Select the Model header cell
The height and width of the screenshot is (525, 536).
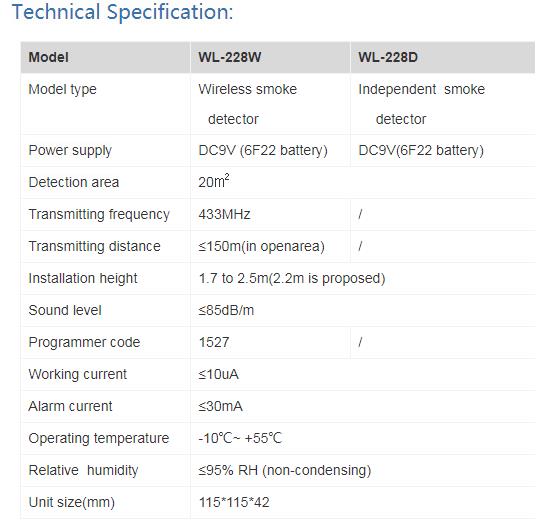point(105,57)
